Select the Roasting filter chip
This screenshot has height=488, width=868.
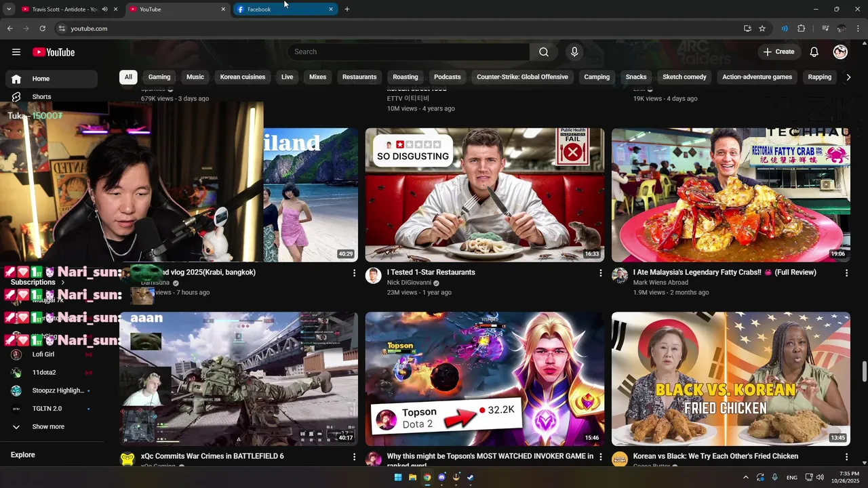coord(406,77)
